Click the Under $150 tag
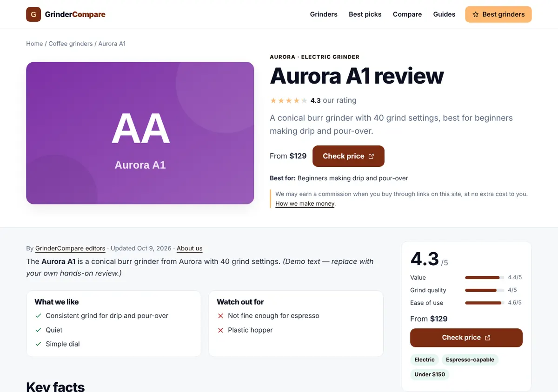 click(430, 374)
